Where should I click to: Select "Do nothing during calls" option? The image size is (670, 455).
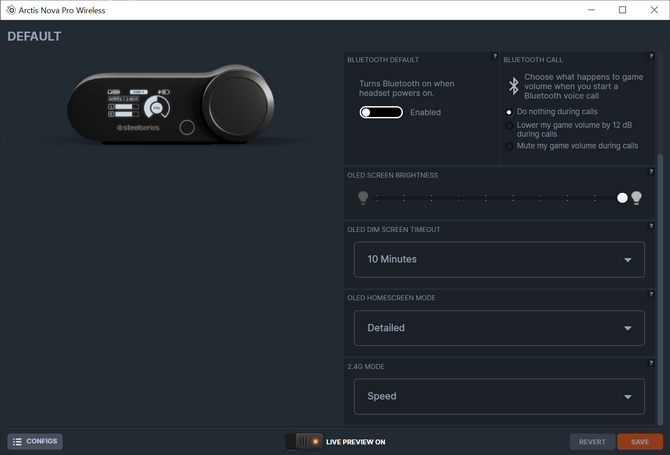(509, 112)
